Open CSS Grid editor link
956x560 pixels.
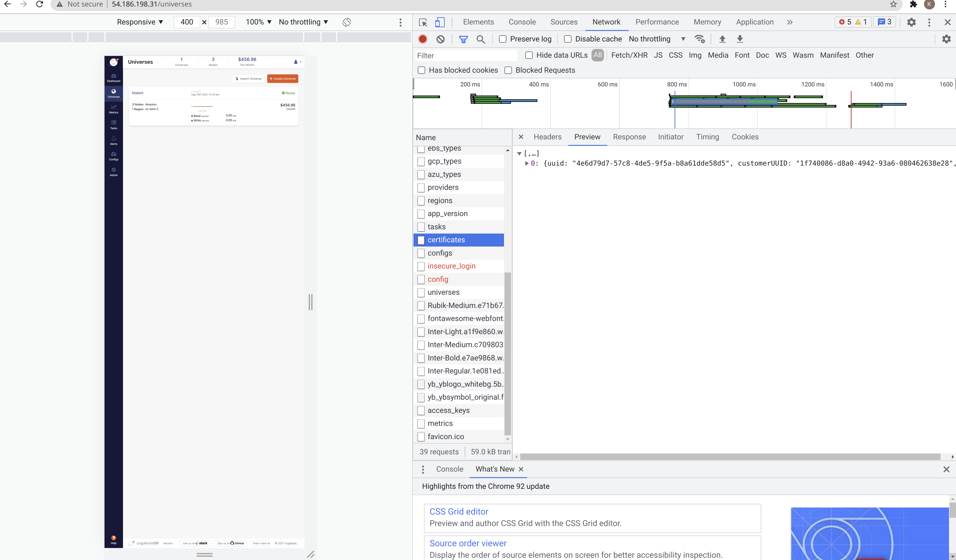tap(459, 512)
